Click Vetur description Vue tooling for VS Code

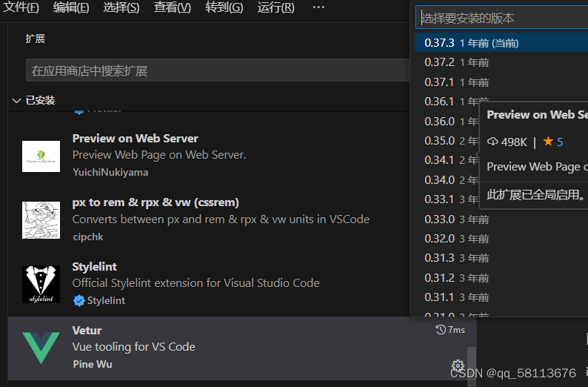tap(133, 346)
